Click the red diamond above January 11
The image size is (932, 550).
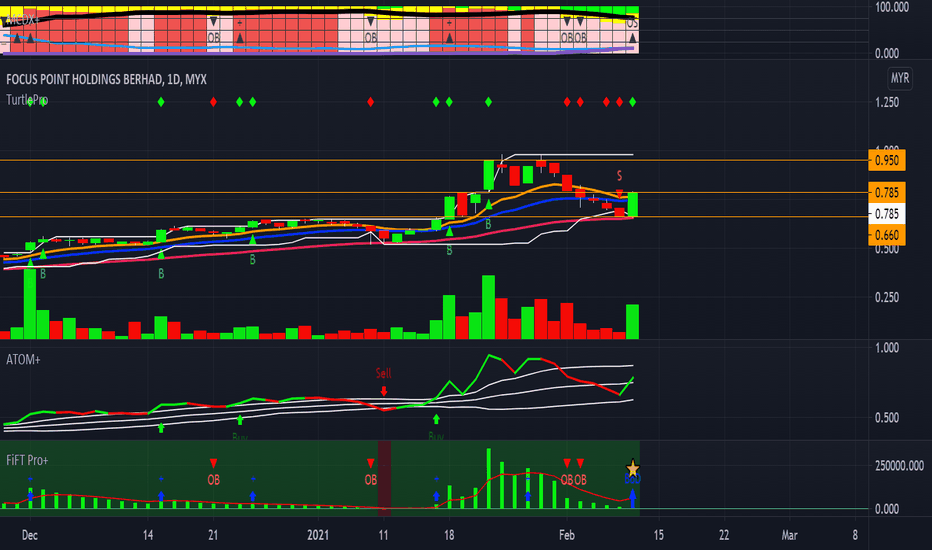coord(371,102)
